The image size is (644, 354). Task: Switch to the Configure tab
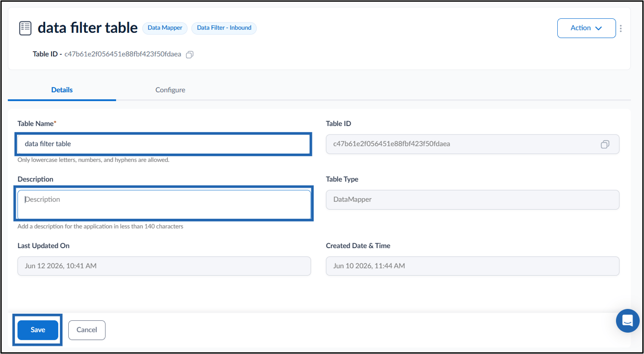[170, 90]
